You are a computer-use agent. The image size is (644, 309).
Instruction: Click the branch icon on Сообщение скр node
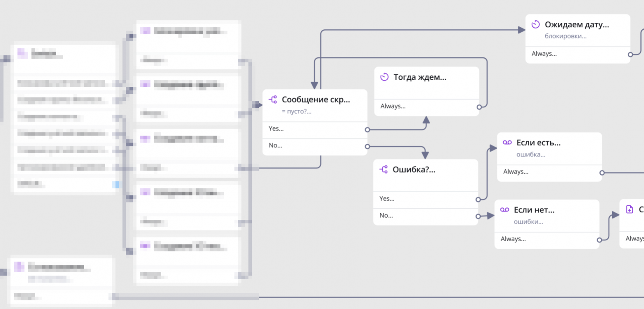tap(272, 100)
